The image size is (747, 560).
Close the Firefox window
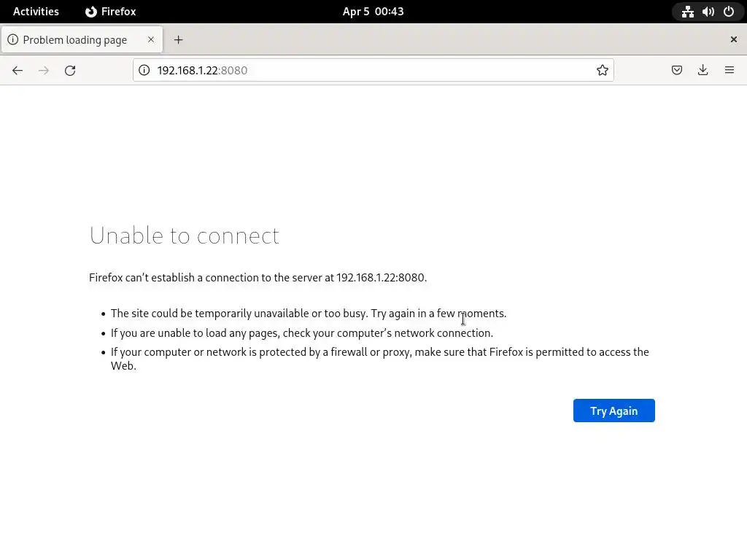pos(734,39)
